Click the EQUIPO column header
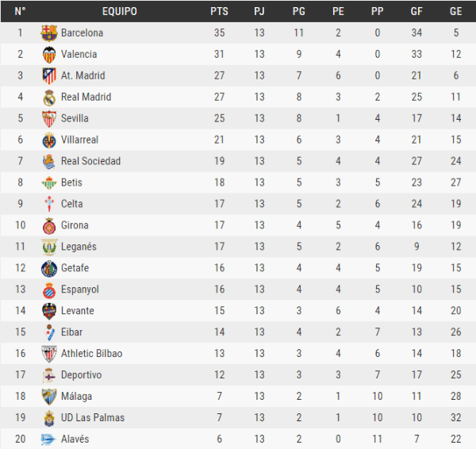 pos(120,11)
